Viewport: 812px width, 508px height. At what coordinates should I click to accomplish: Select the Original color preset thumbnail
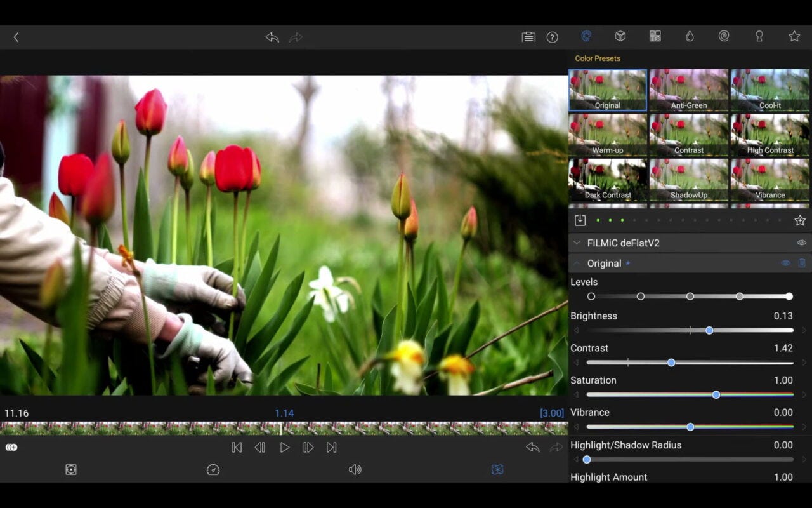(x=608, y=90)
